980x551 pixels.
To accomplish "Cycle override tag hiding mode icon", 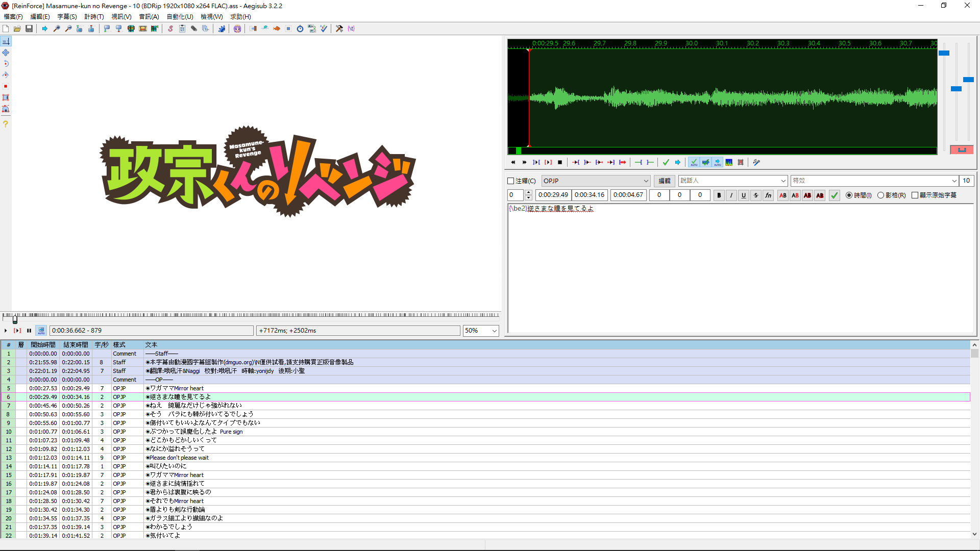I will pos(351,29).
